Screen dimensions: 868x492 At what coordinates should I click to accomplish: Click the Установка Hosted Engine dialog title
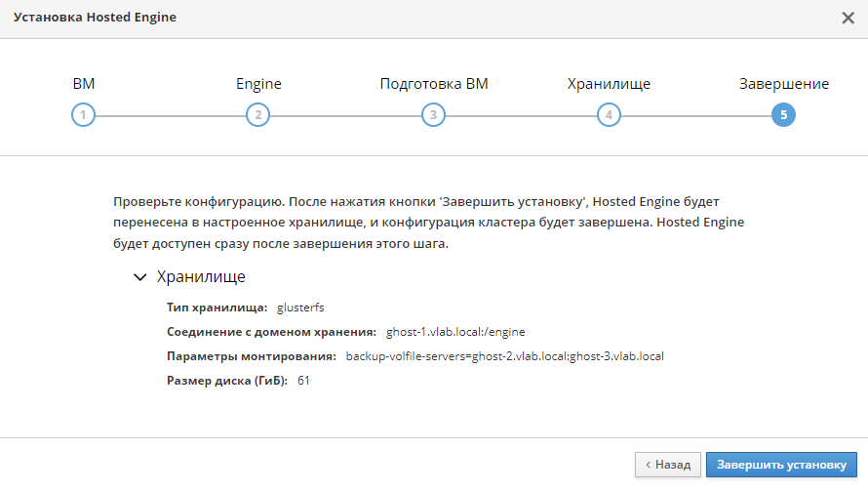click(x=95, y=18)
